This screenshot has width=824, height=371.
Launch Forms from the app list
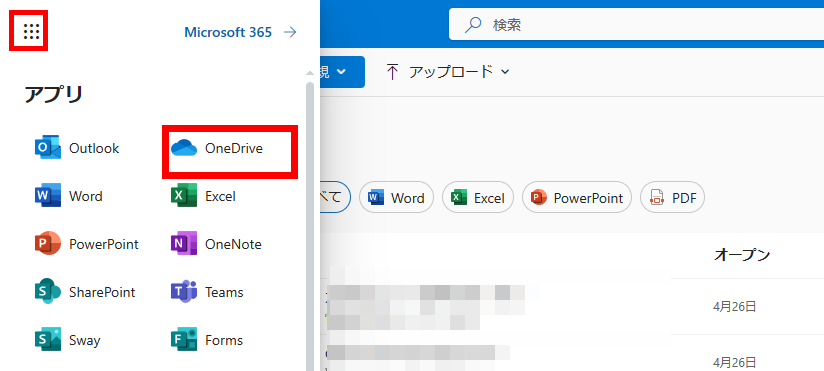click(x=207, y=340)
